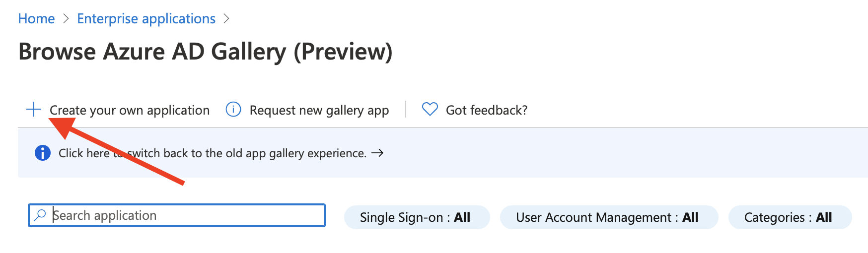The height and width of the screenshot is (253, 868).
Task: Select the 'Request new gallery app' text
Action: 319,110
